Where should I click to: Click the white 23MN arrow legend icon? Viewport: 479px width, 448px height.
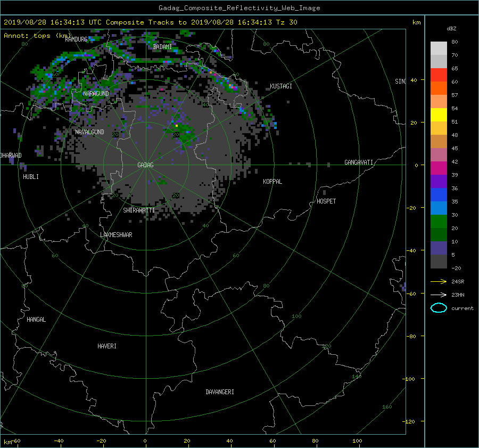[x=439, y=295]
